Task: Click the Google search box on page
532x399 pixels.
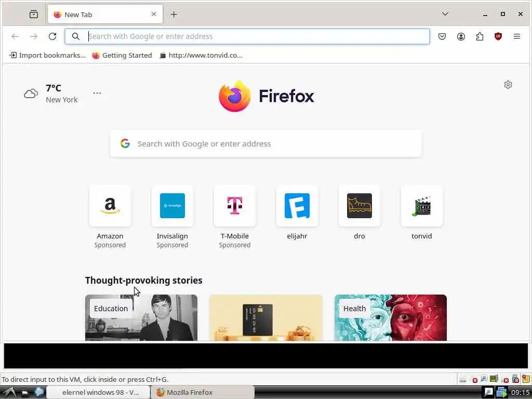Action: coord(266,144)
